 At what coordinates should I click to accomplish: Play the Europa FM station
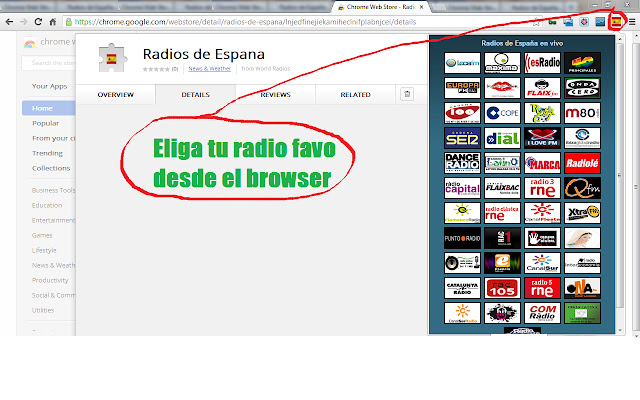tap(462, 88)
